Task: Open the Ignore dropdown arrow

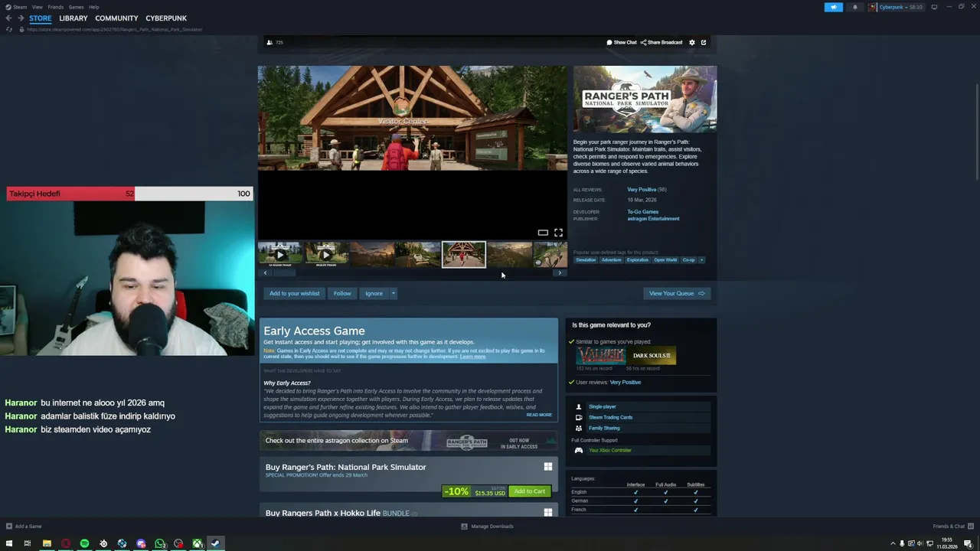Action: [x=394, y=294]
